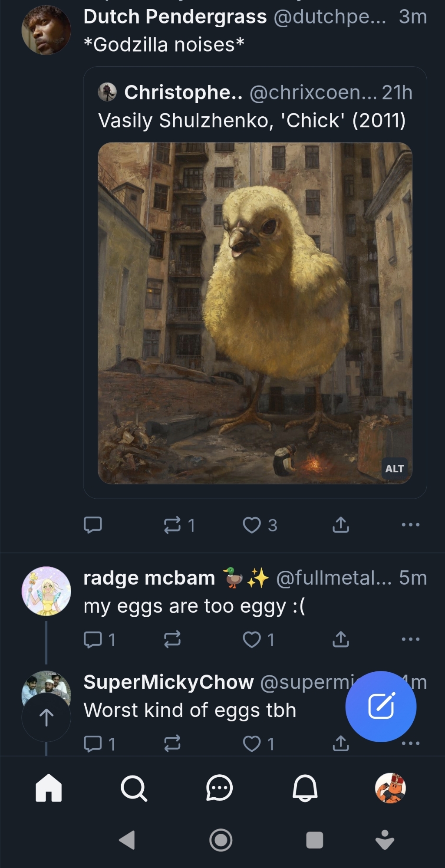The height and width of the screenshot is (868, 445).
Task: Open more options on radge mcbam's post
Action: click(x=410, y=639)
